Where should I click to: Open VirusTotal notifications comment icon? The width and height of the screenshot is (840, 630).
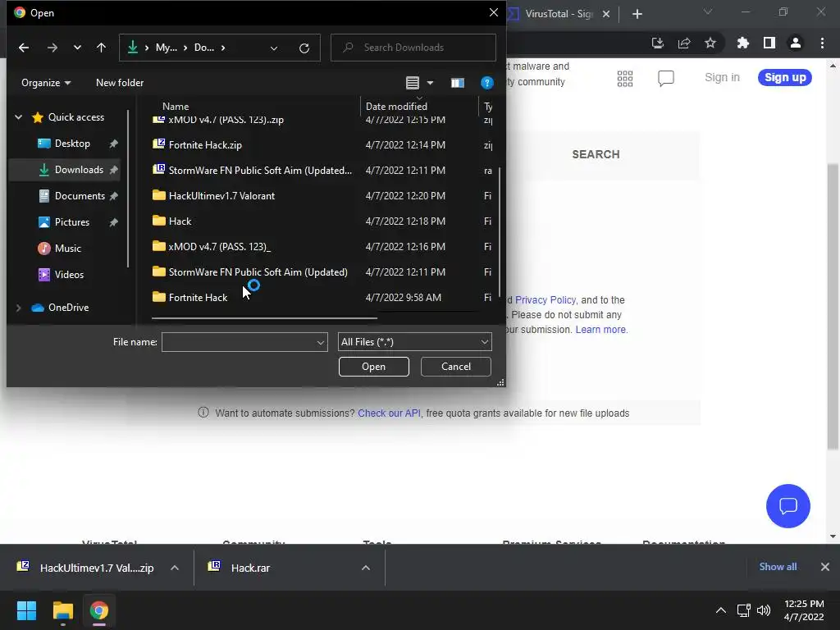click(x=666, y=78)
